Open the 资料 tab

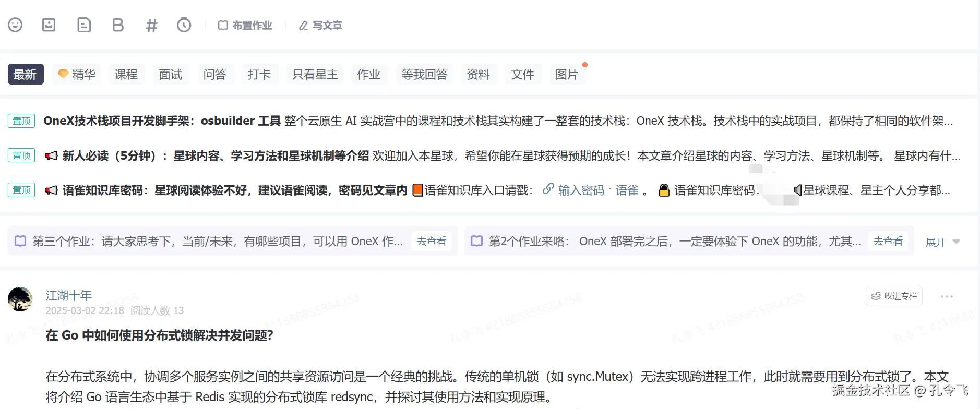coord(479,74)
